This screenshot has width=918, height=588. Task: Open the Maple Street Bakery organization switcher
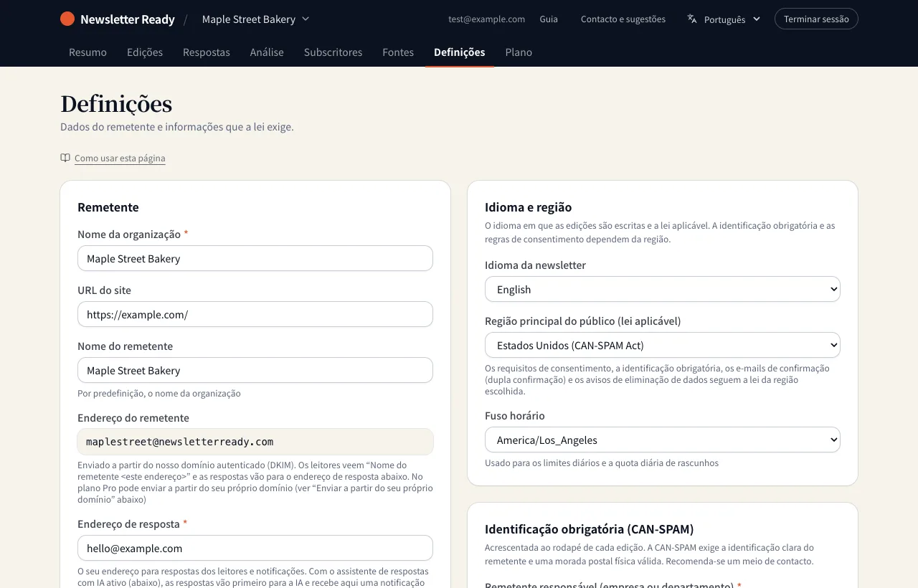(x=255, y=19)
